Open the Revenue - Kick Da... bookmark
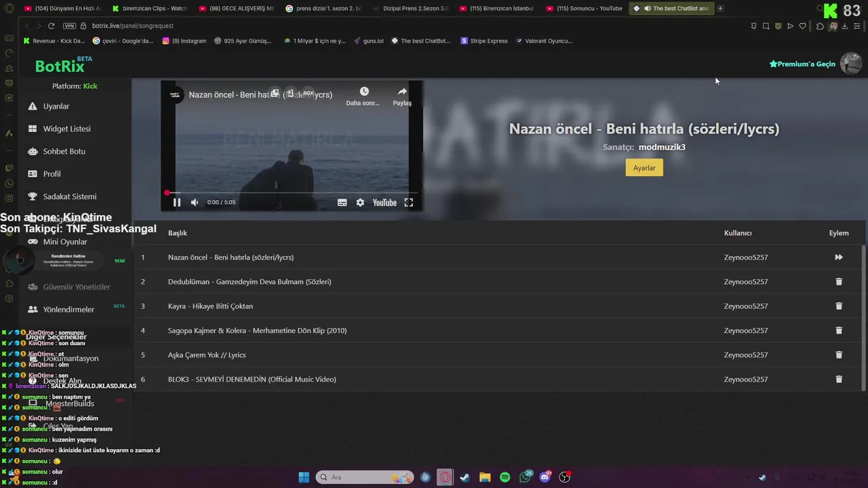Screen dimensions: 868x488 click(x=54, y=41)
